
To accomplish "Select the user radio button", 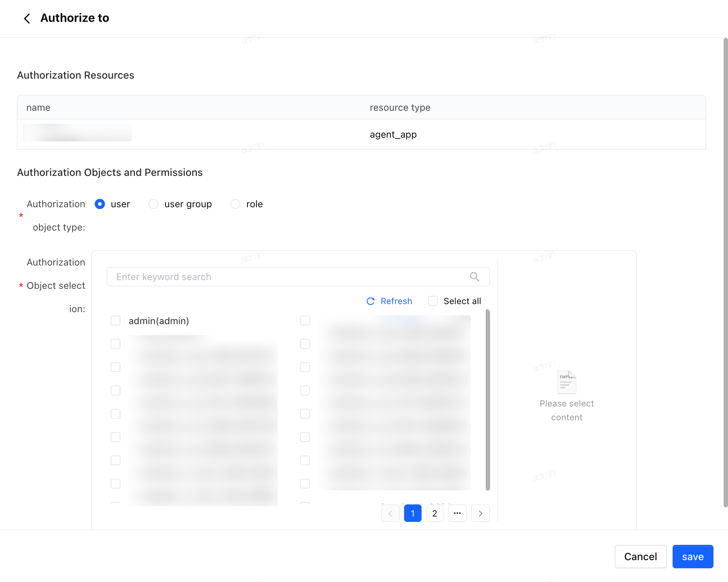I will point(100,204).
